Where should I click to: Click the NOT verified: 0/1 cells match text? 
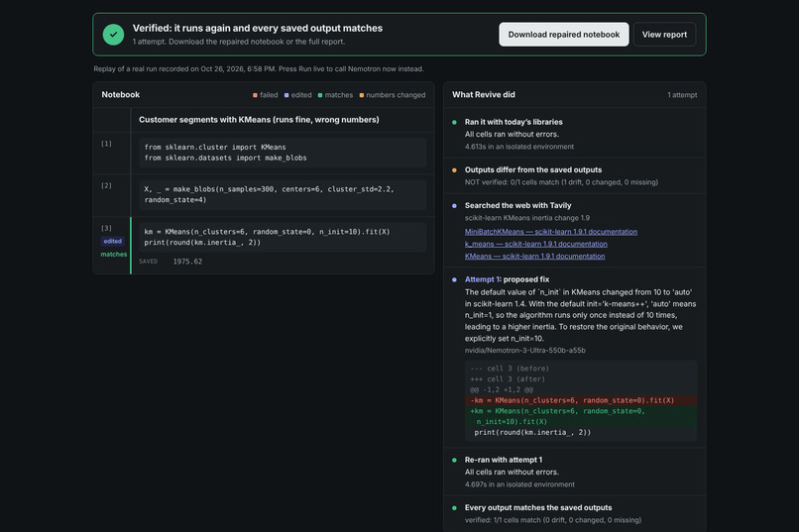(561, 182)
